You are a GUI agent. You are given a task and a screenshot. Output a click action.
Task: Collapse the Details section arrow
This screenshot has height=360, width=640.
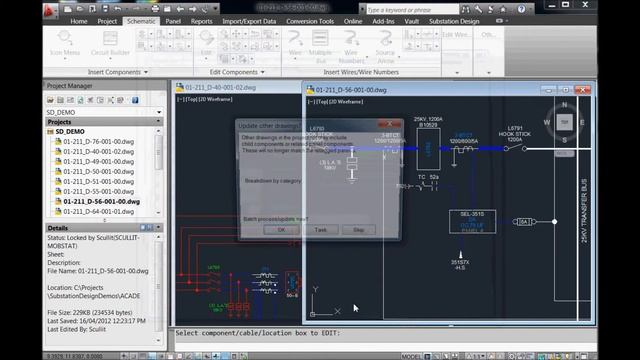tap(158, 227)
